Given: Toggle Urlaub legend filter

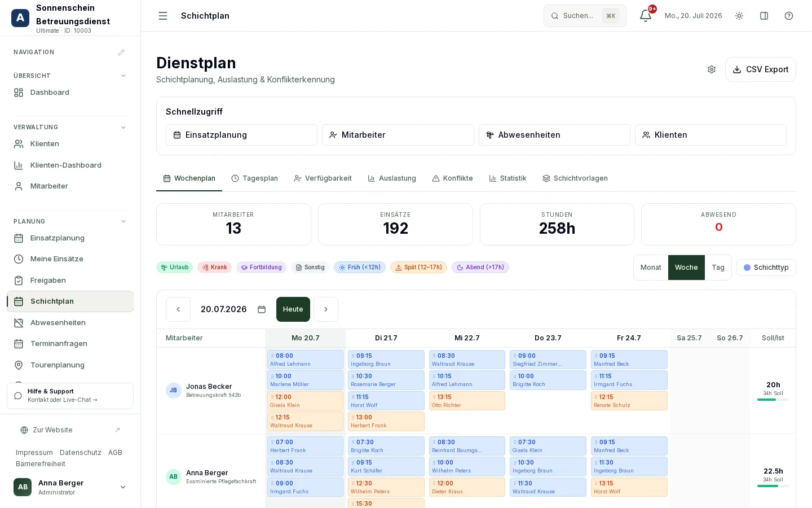Looking at the screenshot, I should 175,268.
